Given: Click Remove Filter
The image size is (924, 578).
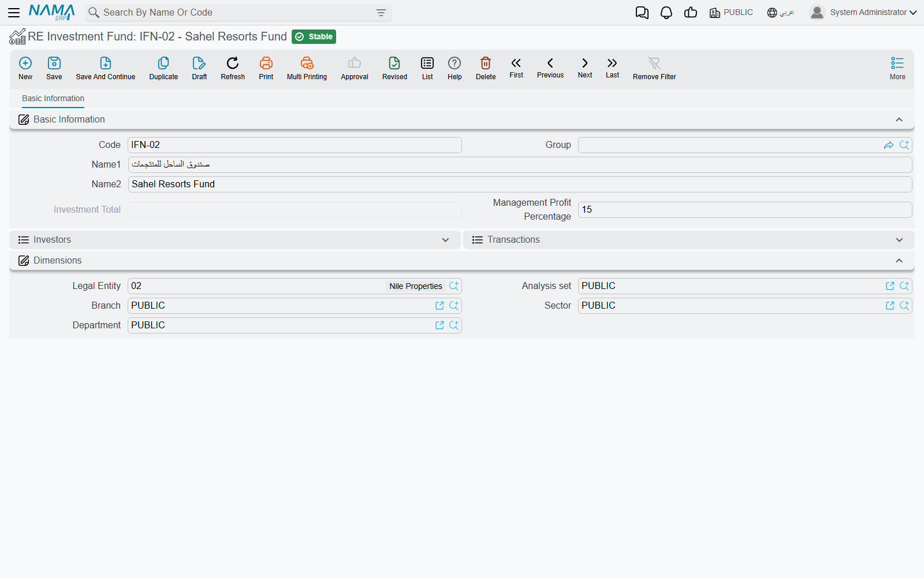Looking at the screenshot, I should [654, 68].
